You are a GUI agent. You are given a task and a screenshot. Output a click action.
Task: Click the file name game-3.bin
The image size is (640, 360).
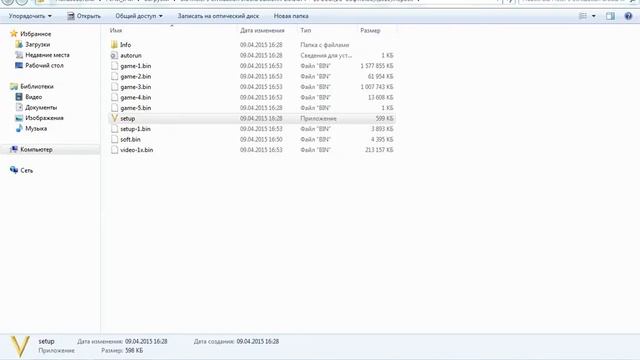point(136,87)
